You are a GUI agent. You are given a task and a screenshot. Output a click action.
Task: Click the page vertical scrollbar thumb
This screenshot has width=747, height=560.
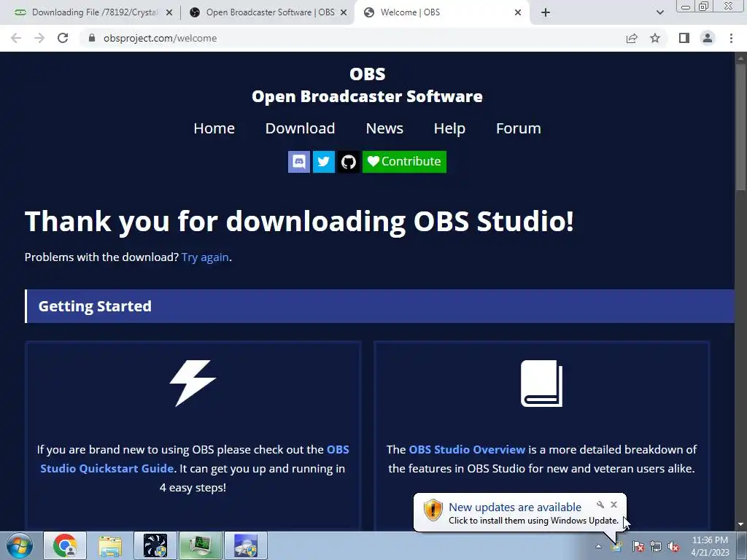(x=741, y=127)
